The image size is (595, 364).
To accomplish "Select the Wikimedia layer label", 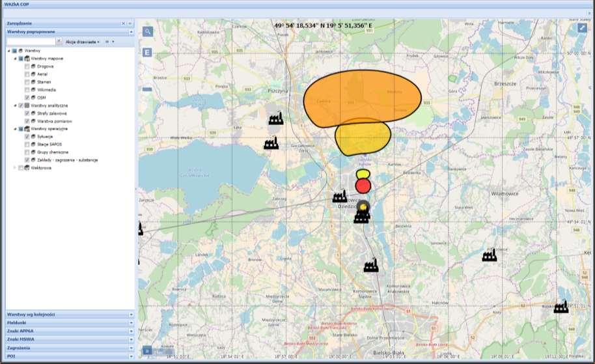I will (47, 90).
